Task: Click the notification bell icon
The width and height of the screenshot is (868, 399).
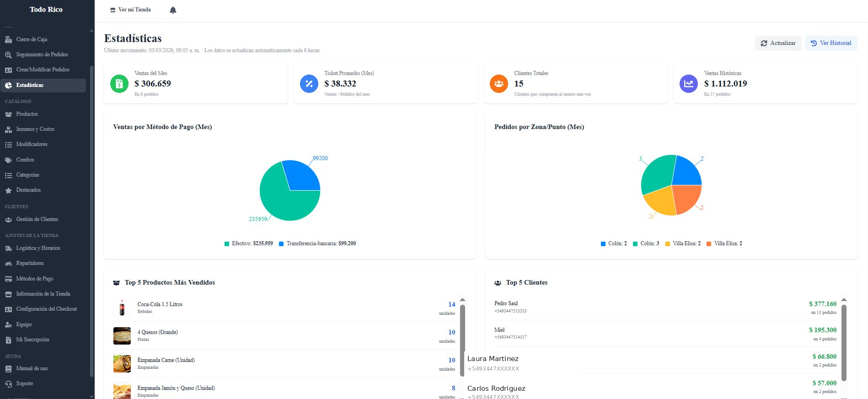Action: pos(173,10)
